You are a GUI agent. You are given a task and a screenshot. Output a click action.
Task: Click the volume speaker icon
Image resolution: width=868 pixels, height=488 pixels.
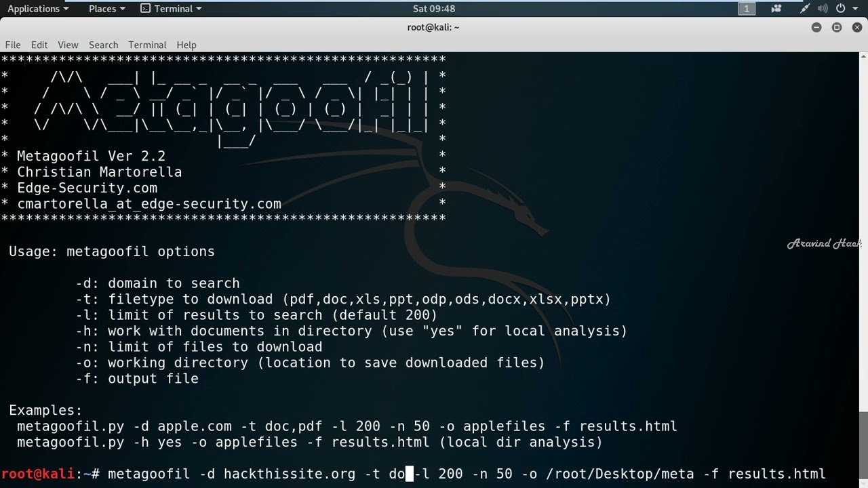point(823,9)
